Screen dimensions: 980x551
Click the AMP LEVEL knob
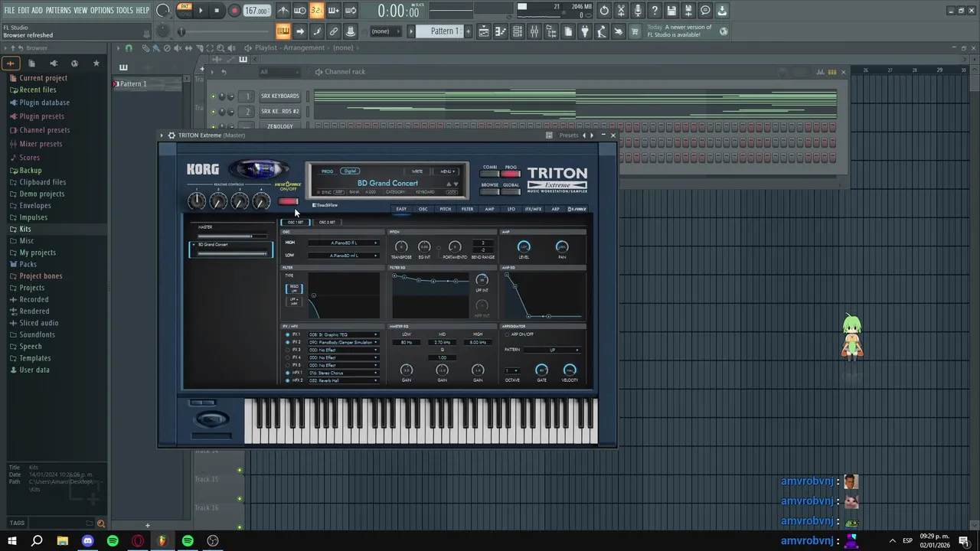(524, 246)
